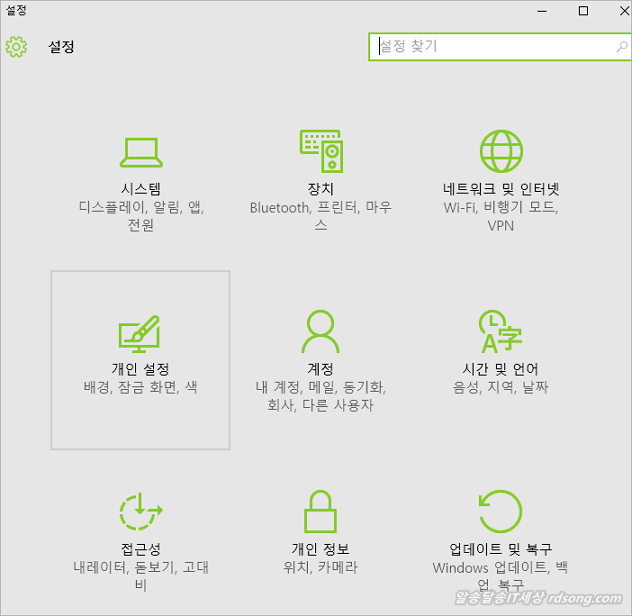Click the settings gear icon in header
This screenshot has width=632, height=616.
click(16, 47)
